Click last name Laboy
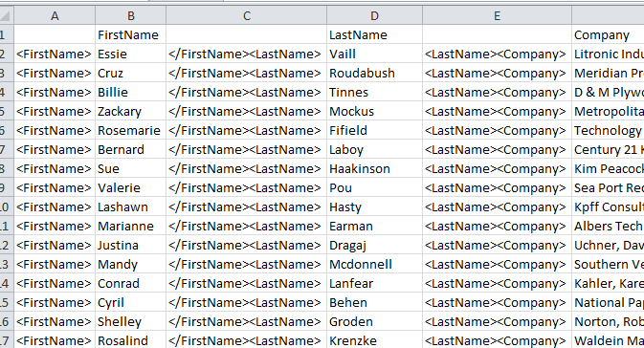Image resolution: width=644 pixels, height=348 pixels. pyautogui.click(x=374, y=149)
